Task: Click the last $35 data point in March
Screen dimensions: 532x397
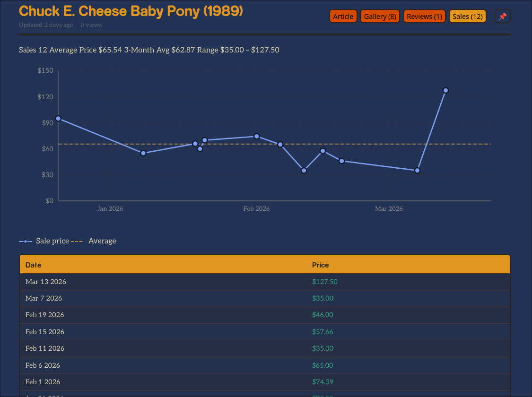Action: (x=417, y=171)
